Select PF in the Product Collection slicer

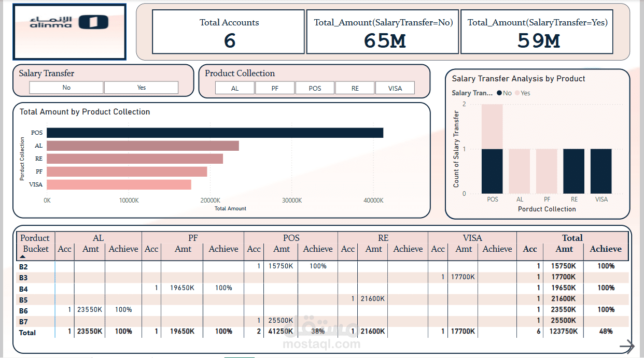pos(275,88)
